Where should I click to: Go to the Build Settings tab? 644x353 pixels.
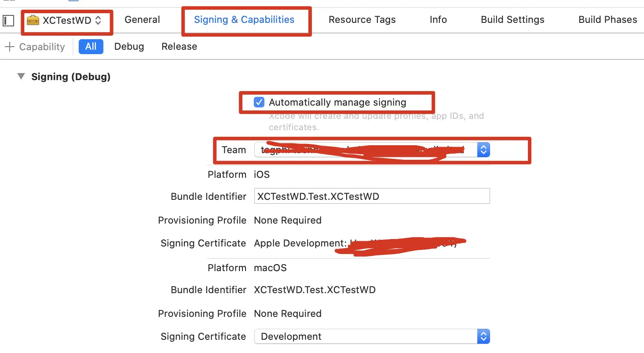point(512,20)
